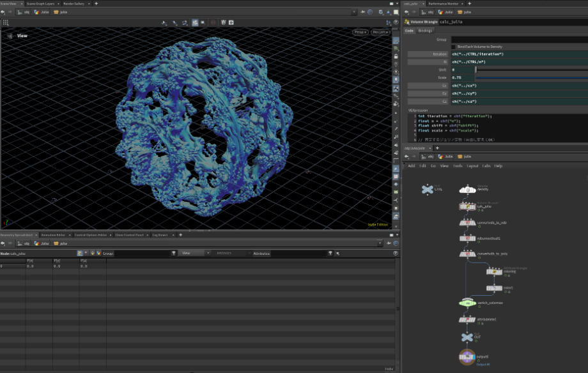The image size is (588, 373).
Task: Click the Scale slider track
Action: point(530,78)
